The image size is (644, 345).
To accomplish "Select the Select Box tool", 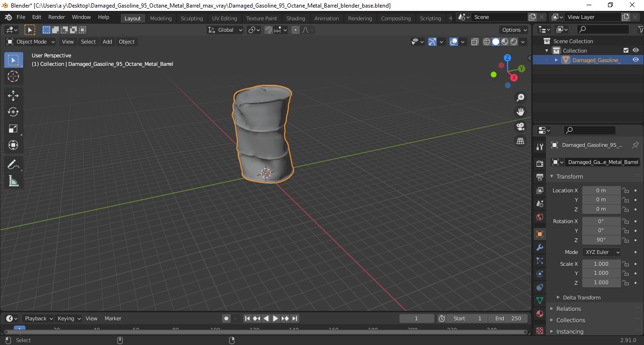I will pyautogui.click(x=13, y=60).
